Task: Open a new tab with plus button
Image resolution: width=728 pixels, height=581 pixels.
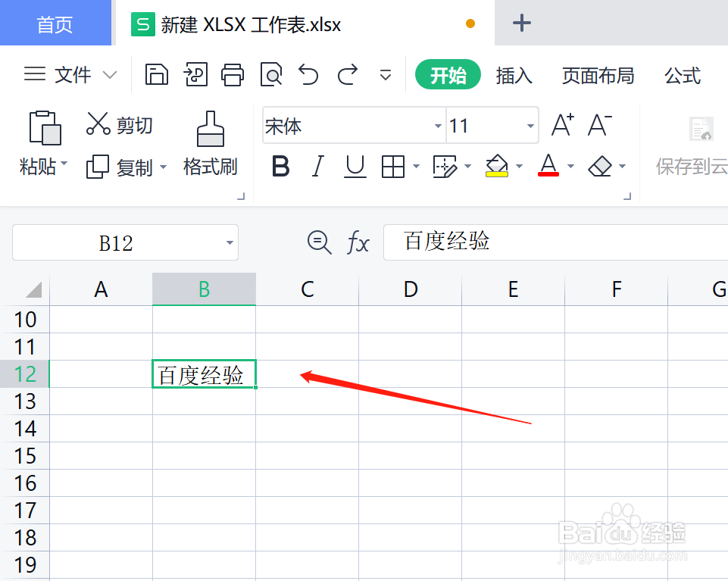Action: pos(521,23)
